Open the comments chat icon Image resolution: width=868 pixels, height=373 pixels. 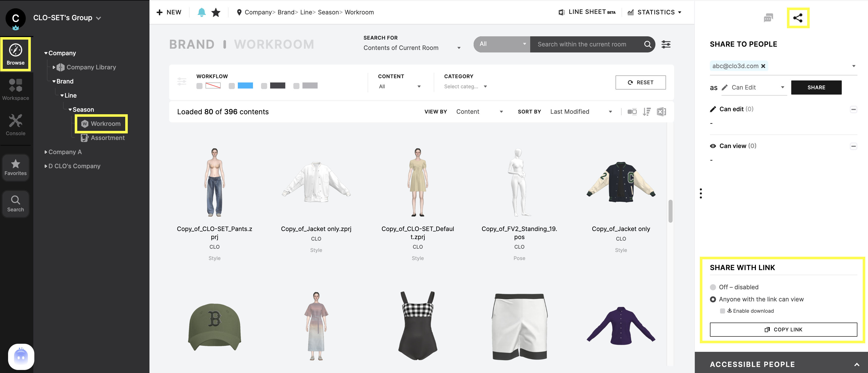[x=768, y=18]
